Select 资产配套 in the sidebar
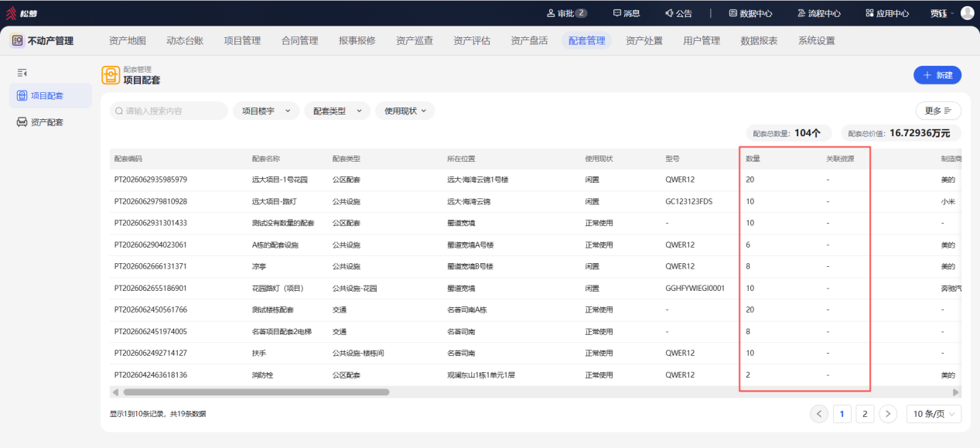Image resolution: width=980 pixels, height=448 pixels. pos(50,122)
